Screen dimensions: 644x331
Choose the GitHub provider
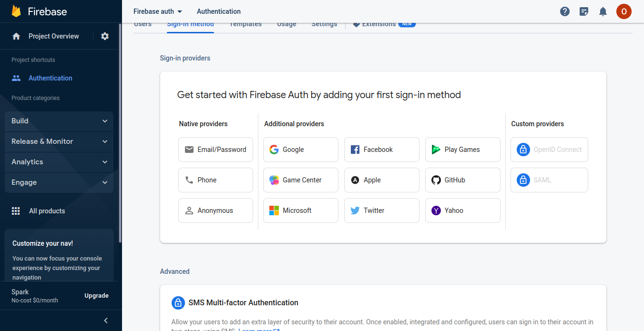point(463,180)
